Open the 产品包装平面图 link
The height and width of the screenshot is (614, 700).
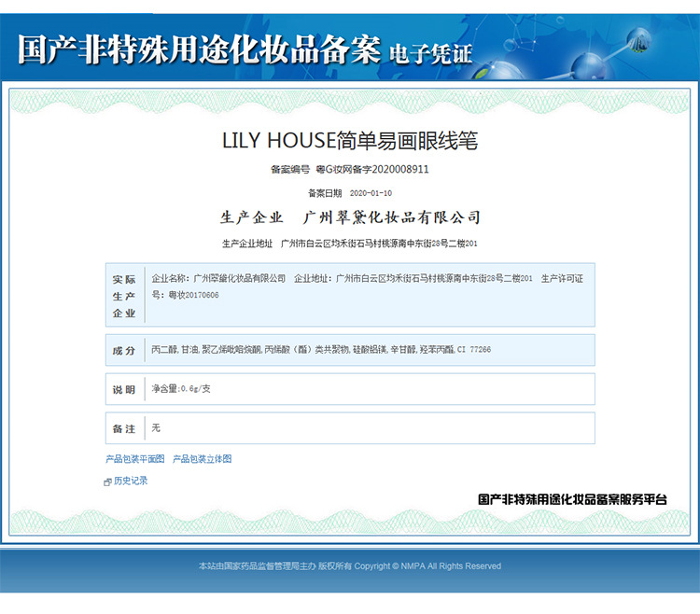click(x=134, y=459)
